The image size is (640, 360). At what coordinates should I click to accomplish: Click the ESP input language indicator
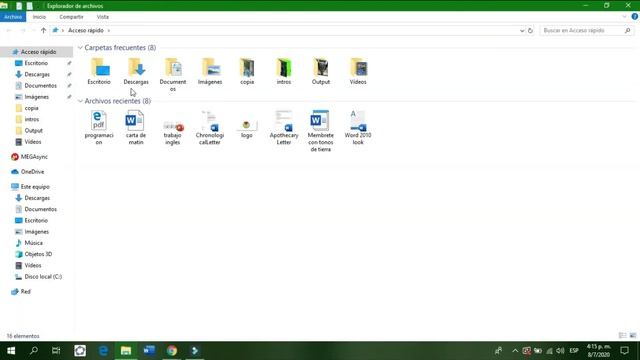pos(574,351)
